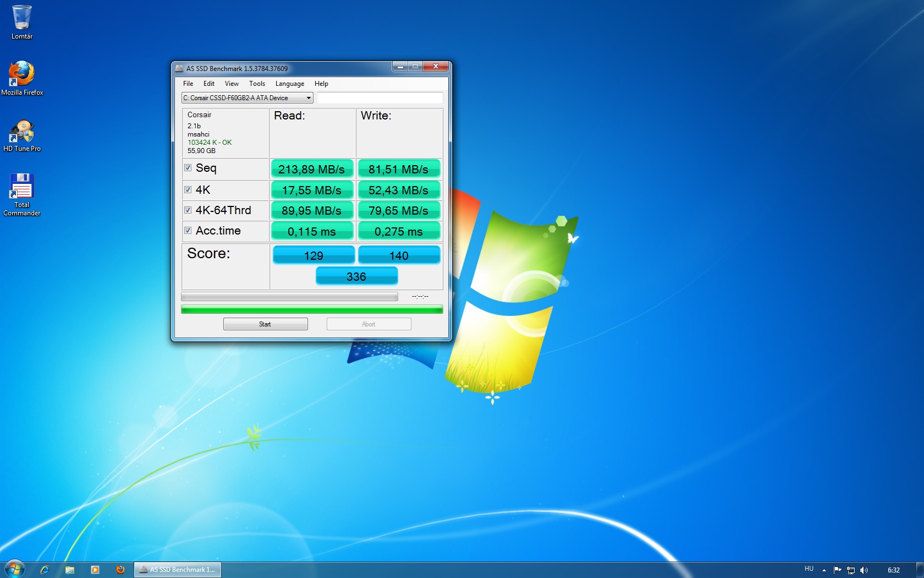
Task: Click the "msahci" driver text
Action: [x=199, y=134]
